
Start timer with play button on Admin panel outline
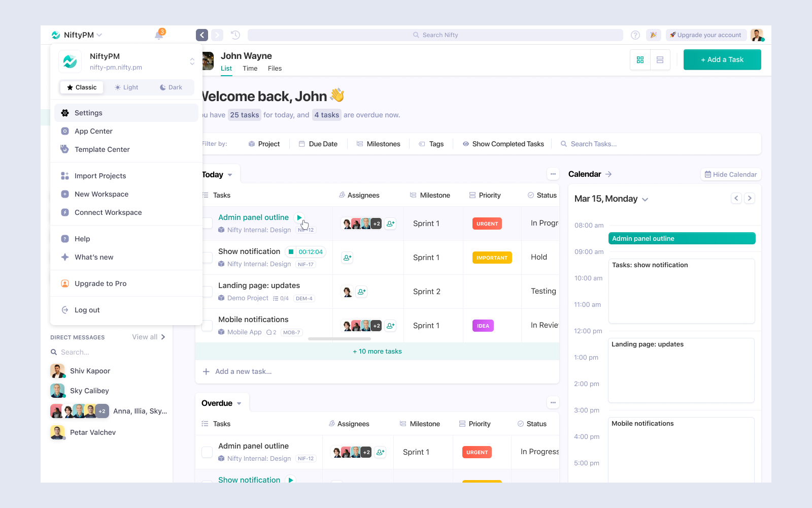point(299,217)
